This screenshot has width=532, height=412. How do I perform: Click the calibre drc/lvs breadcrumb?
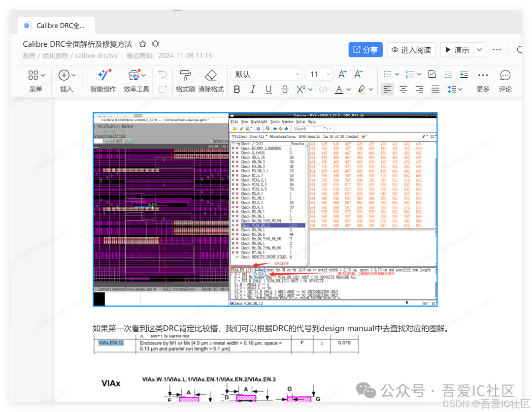point(96,56)
